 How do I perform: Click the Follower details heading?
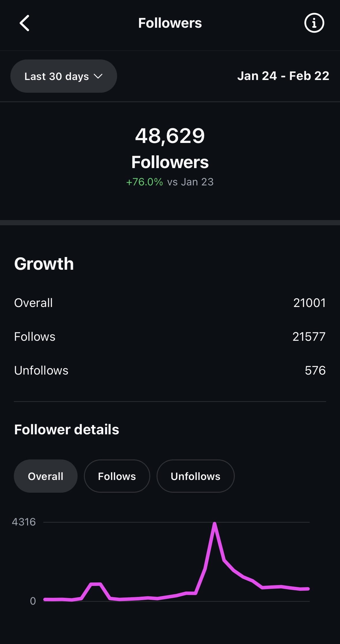click(67, 429)
